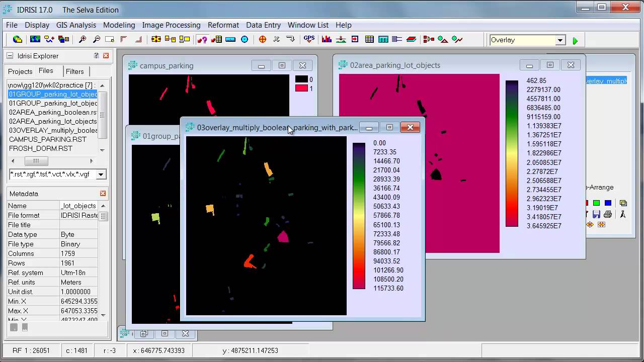The image size is (644, 362).
Task: Open the File menu
Action: tap(12, 25)
